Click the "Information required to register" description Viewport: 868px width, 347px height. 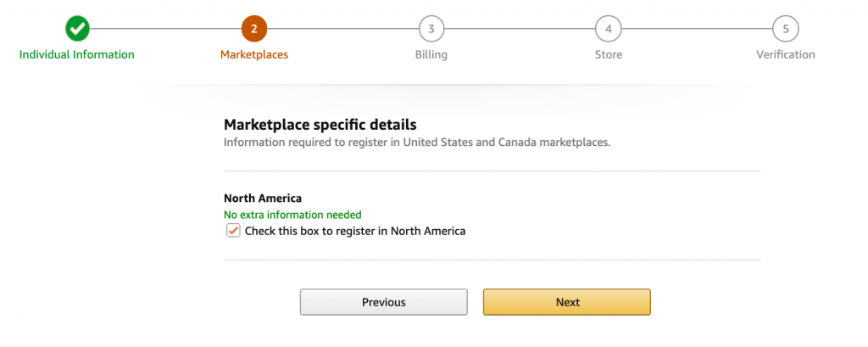click(x=416, y=143)
